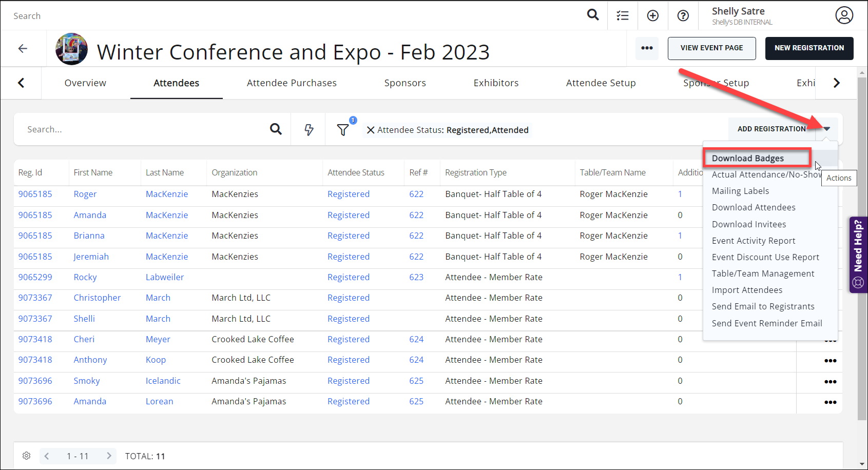The width and height of the screenshot is (868, 470).
Task: Open the help question mark icon
Action: point(683,15)
